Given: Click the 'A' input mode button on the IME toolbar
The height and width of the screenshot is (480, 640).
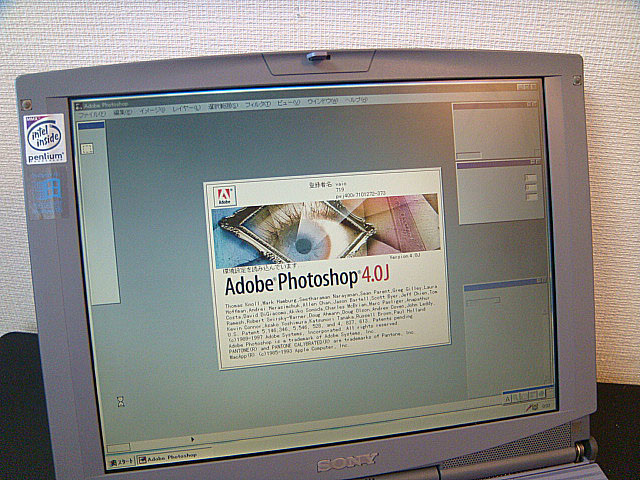Looking at the screenshot, I should coord(507,399).
